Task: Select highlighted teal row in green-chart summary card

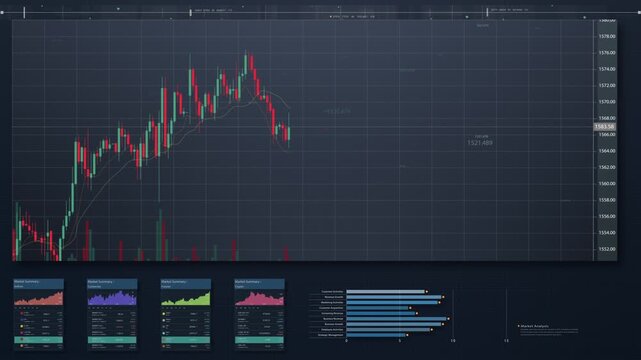Action: point(186,340)
